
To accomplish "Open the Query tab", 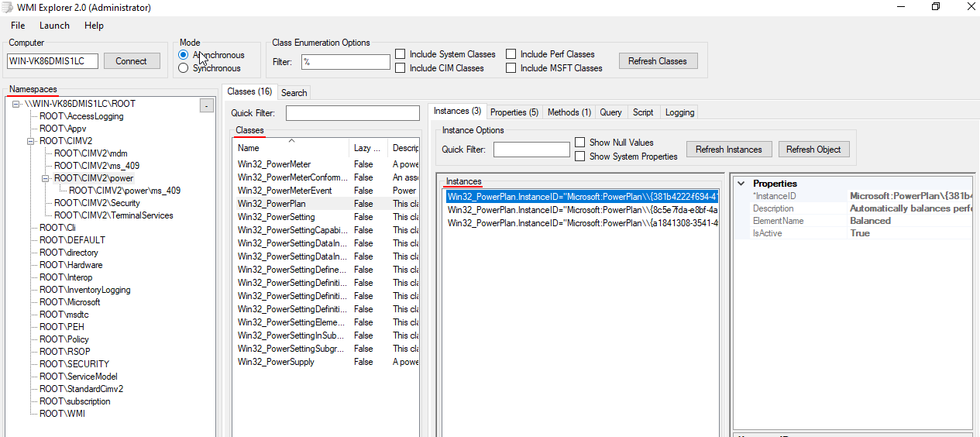I will [610, 112].
